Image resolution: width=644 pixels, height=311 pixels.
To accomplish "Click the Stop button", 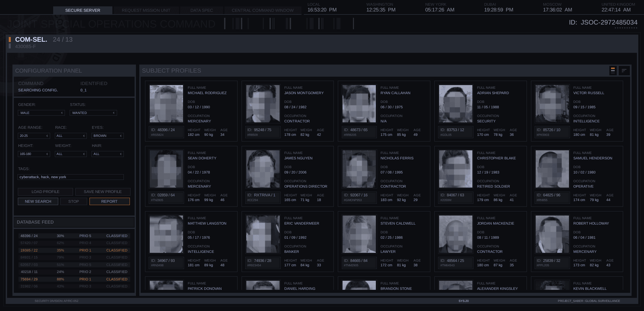I will pos(74,201).
